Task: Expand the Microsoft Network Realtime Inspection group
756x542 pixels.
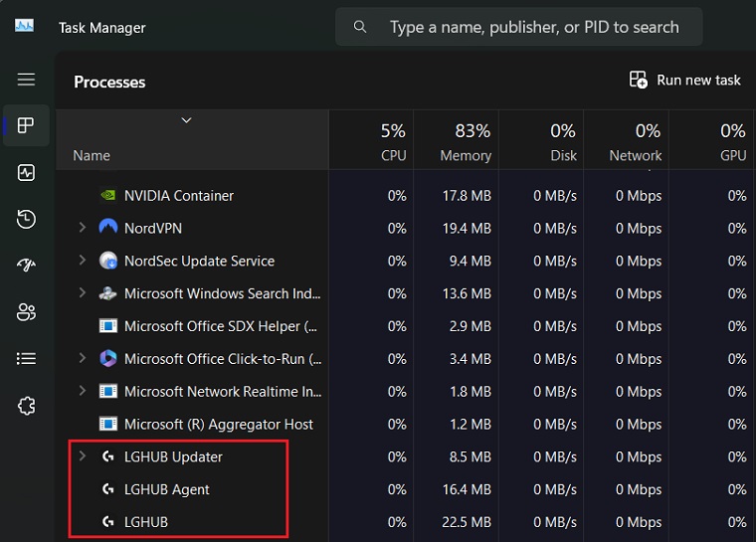Action: [82, 391]
